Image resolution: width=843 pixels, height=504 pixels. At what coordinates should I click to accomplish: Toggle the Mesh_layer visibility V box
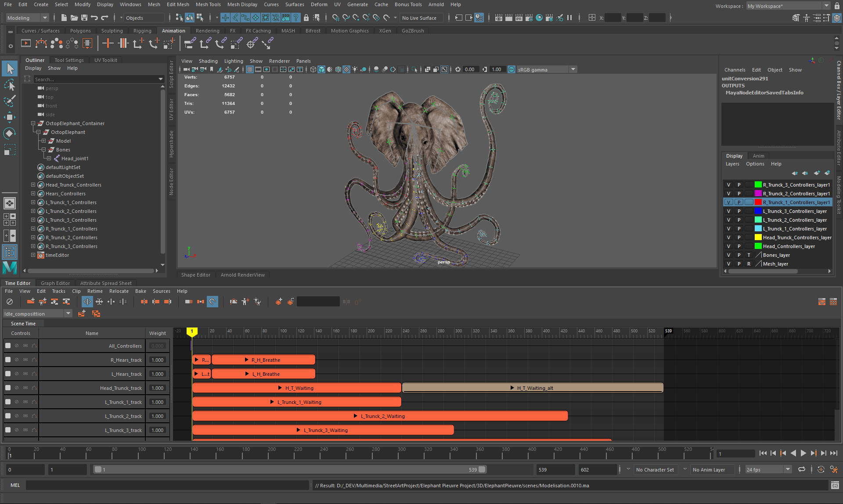(x=728, y=264)
